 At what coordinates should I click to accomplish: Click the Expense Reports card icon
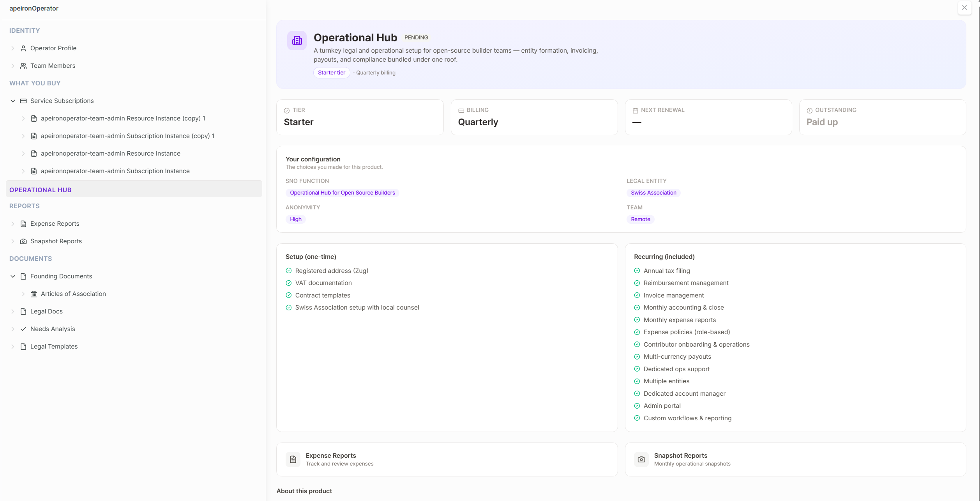coord(293,460)
